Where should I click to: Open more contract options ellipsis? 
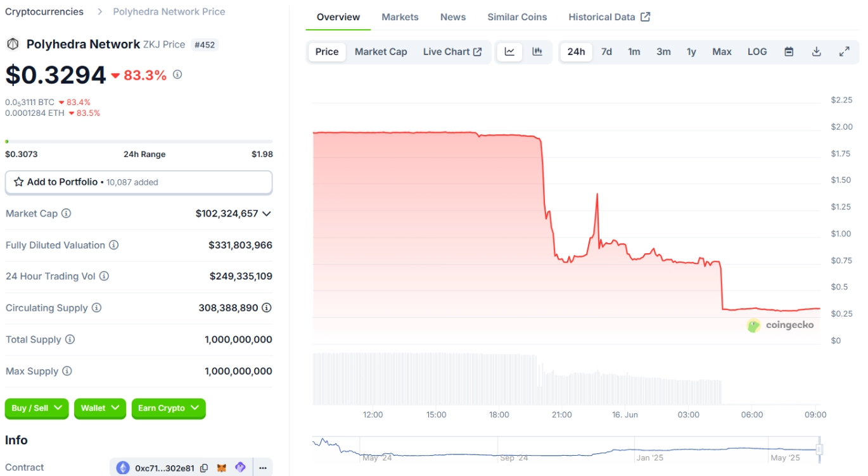[262, 468]
